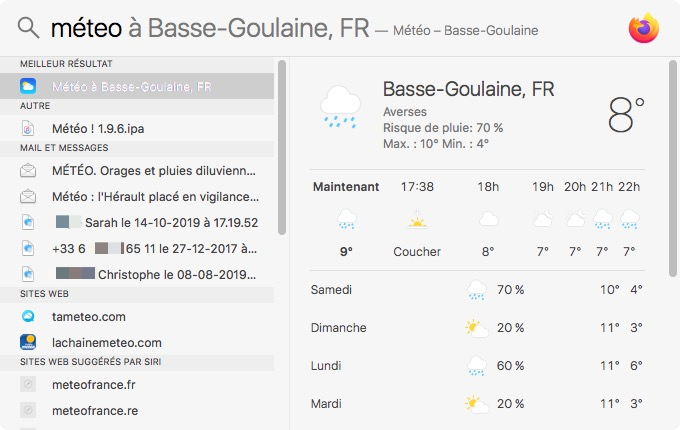Click the sunset Coucher icon
This screenshot has width=680, height=430.
point(417,219)
